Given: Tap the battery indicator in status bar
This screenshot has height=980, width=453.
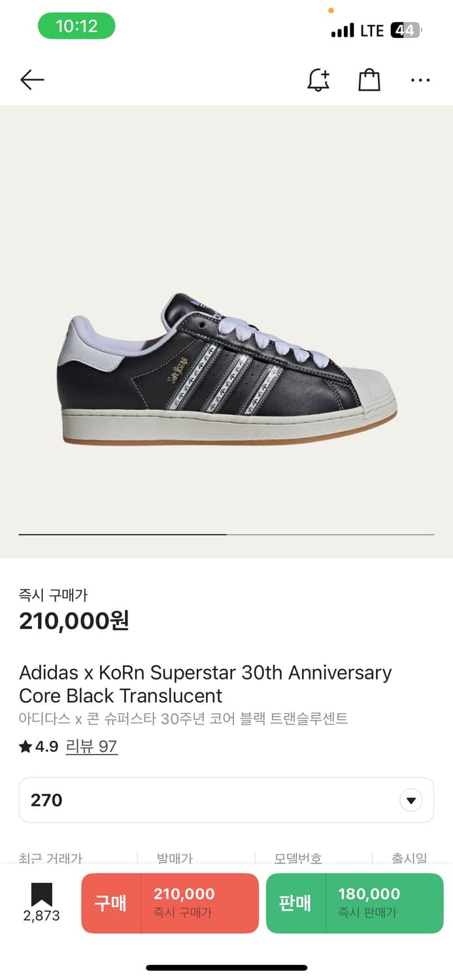Looking at the screenshot, I should pos(406,30).
